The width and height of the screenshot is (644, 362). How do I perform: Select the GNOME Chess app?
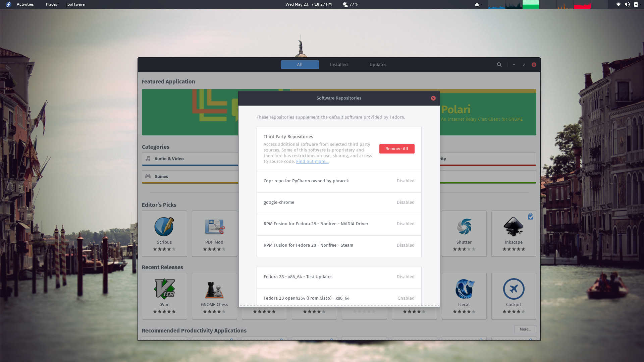tap(214, 296)
